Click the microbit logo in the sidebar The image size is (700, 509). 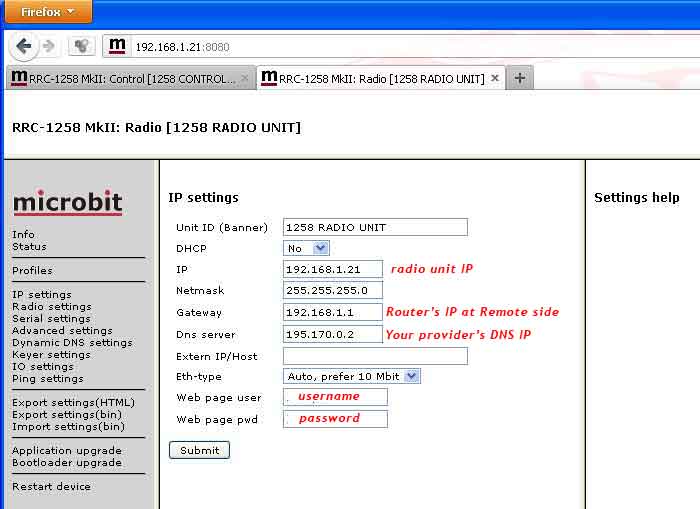[x=67, y=202]
